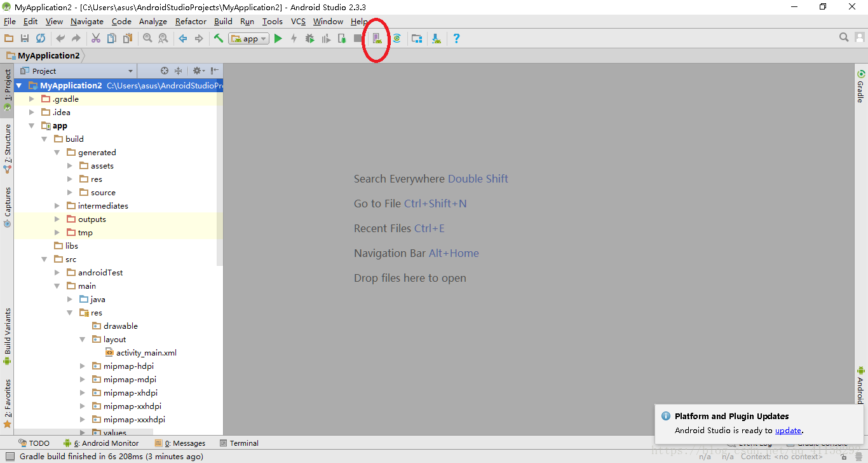The width and height of the screenshot is (868, 463).
Task: Sync project with Gradle files
Action: [397, 38]
